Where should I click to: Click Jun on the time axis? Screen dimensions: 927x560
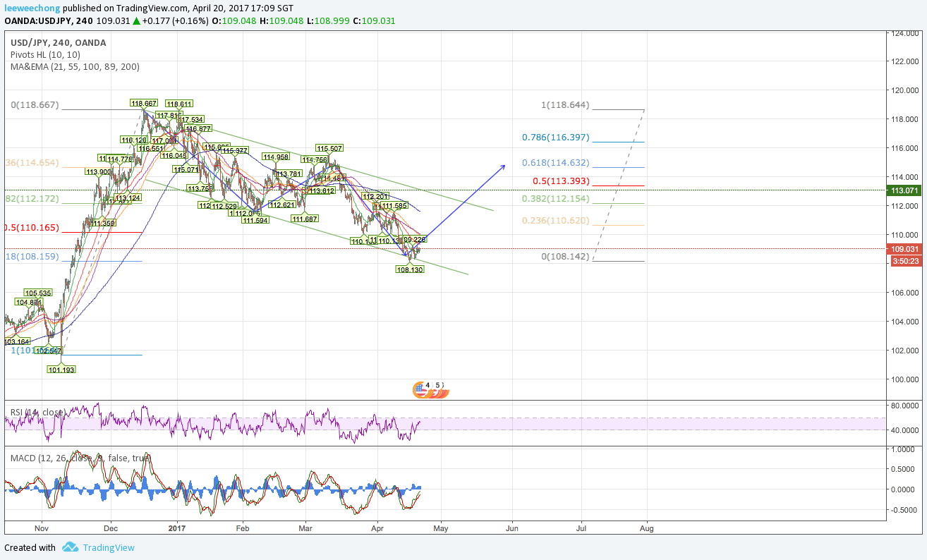point(511,527)
